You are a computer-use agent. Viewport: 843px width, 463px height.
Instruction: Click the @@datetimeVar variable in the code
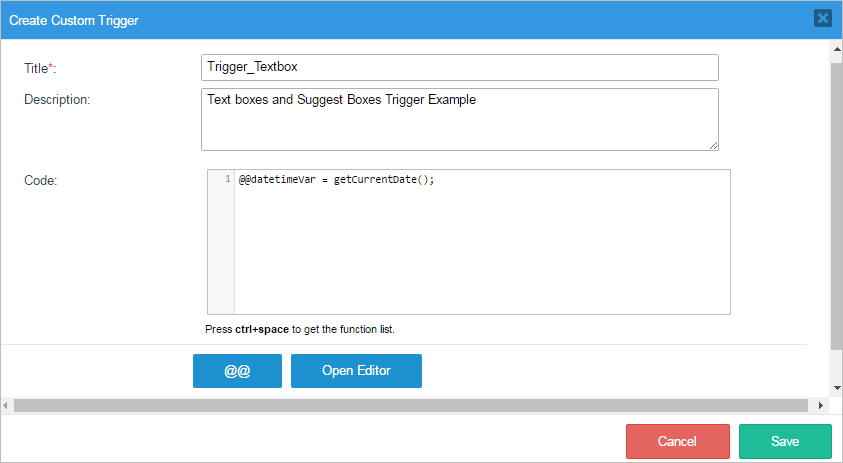277,179
